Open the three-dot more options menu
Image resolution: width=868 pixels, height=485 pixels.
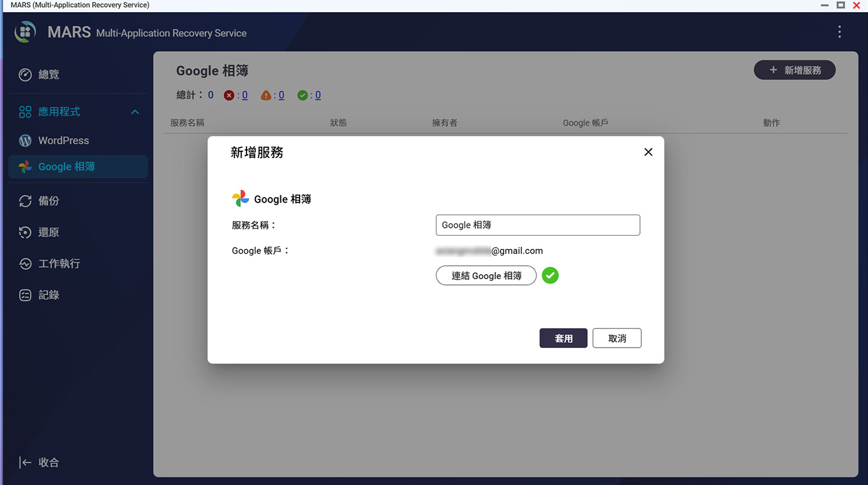coord(839,32)
